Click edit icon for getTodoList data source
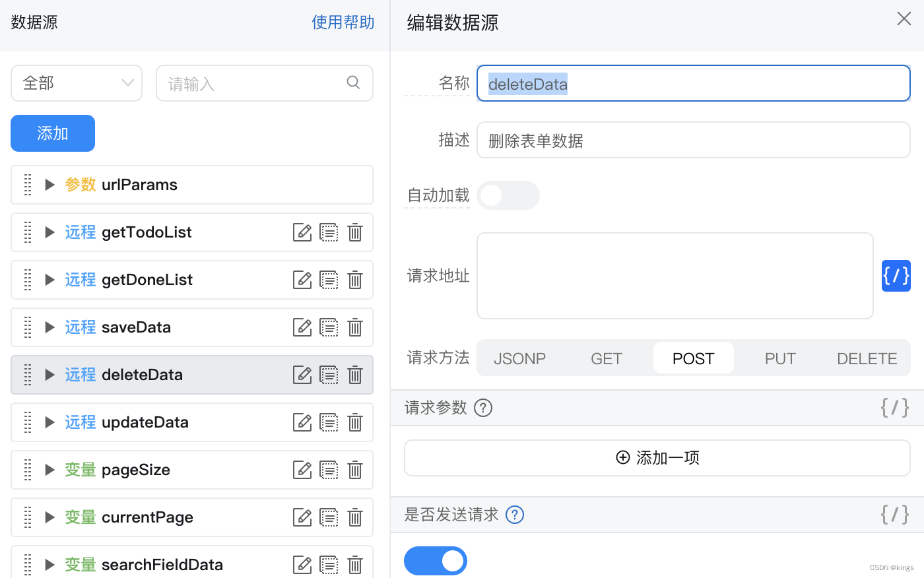924x578 pixels. pos(302,232)
